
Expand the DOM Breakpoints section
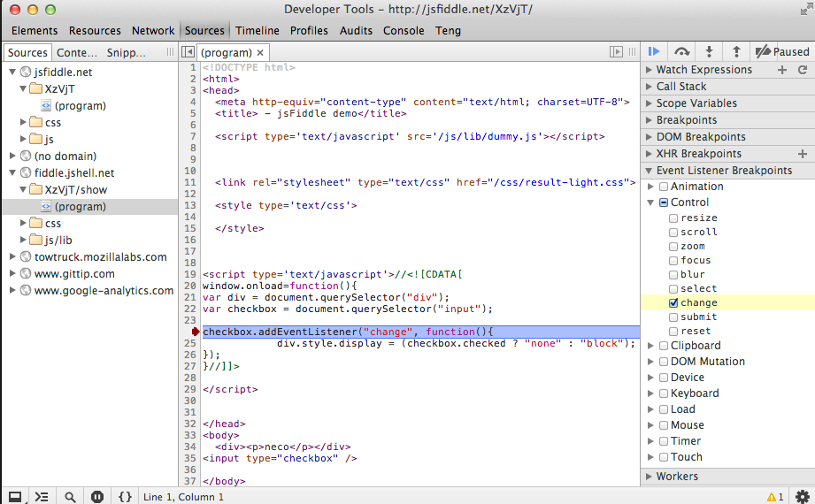tap(649, 137)
